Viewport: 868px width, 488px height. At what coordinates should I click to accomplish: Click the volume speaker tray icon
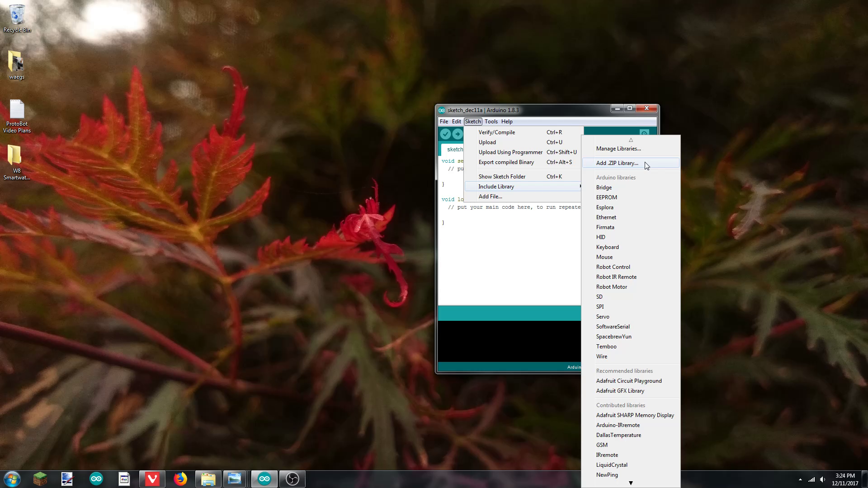[822, 479]
